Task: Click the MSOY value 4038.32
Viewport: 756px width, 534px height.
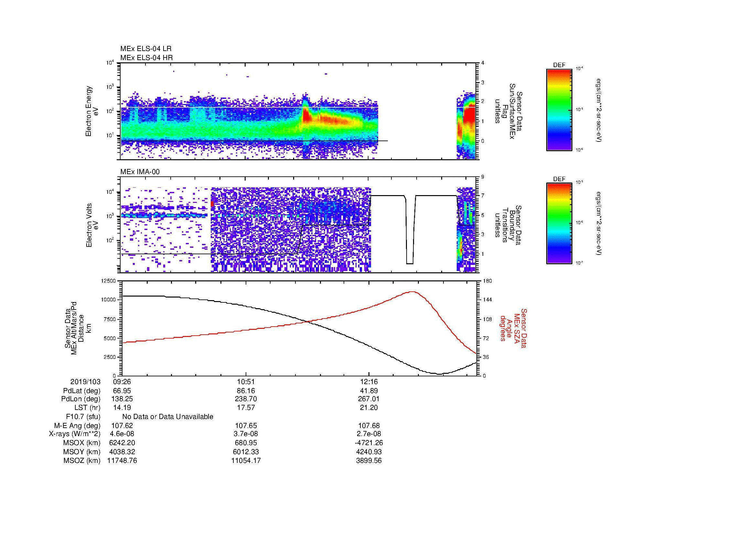Action: (122, 452)
